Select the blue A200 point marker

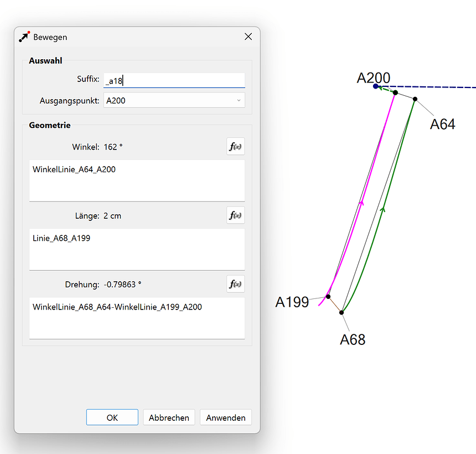376,86
